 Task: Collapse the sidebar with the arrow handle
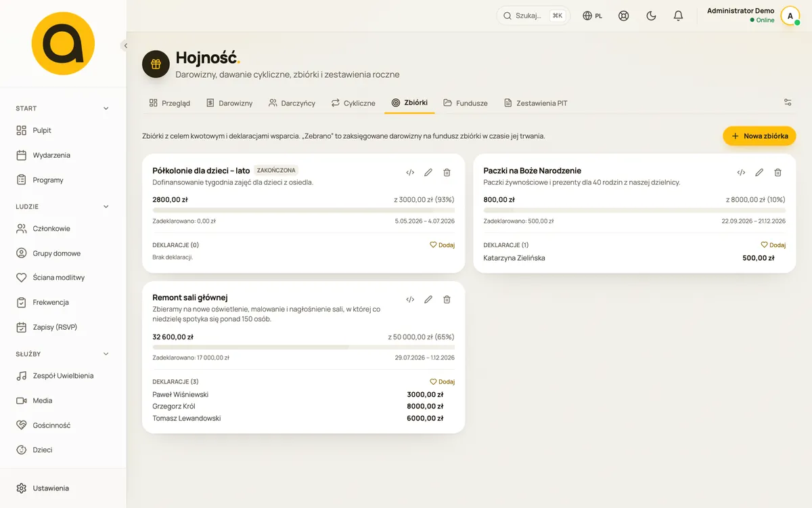[x=125, y=46]
